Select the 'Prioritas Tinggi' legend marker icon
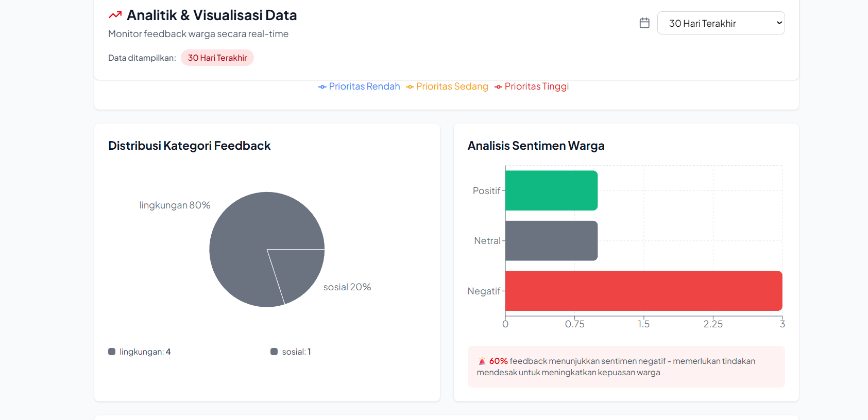 click(x=498, y=86)
